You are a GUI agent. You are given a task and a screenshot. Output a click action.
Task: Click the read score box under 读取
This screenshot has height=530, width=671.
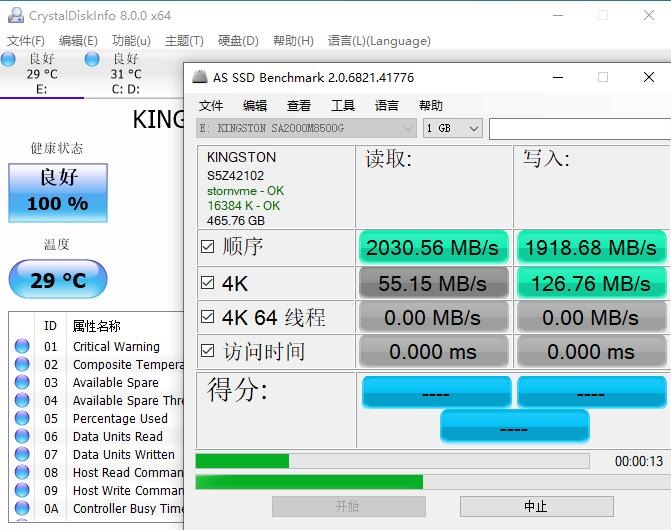436,392
